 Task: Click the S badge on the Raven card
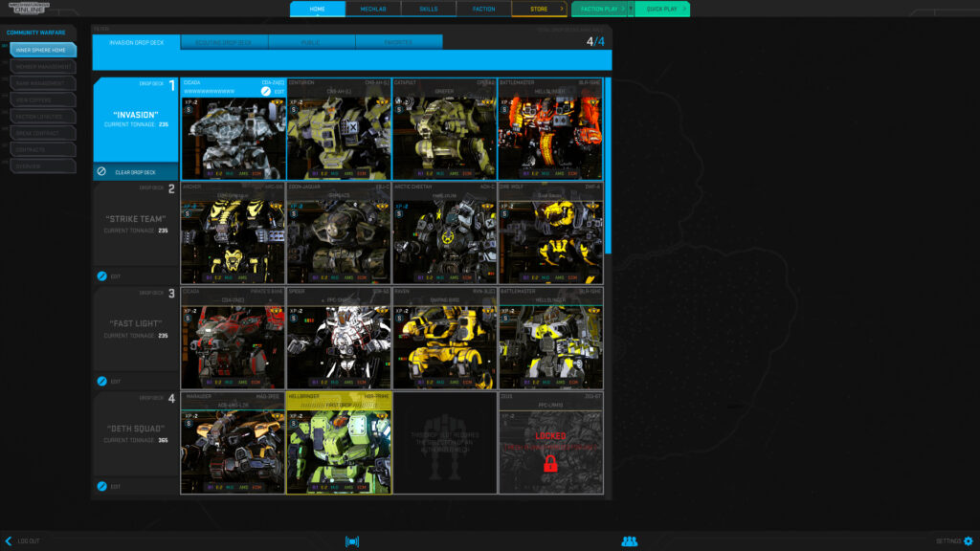point(399,319)
